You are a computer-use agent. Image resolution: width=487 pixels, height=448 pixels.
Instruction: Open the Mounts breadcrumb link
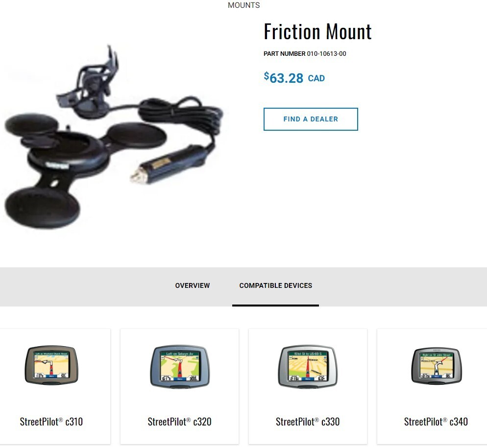coord(244,5)
